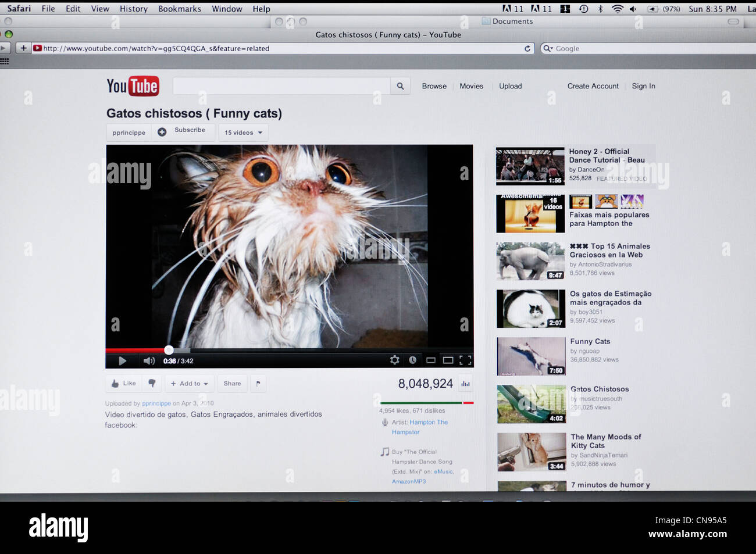Click the Share button
The image size is (756, 554).
[x=232, y=384]
